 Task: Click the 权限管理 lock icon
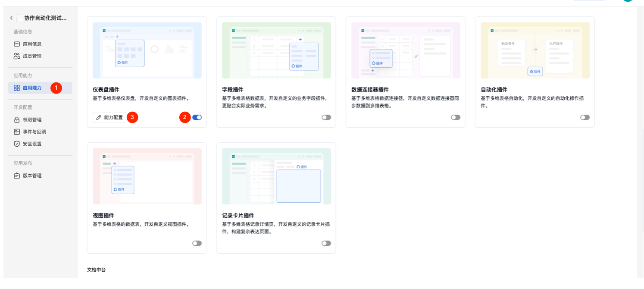coord(17,120)
